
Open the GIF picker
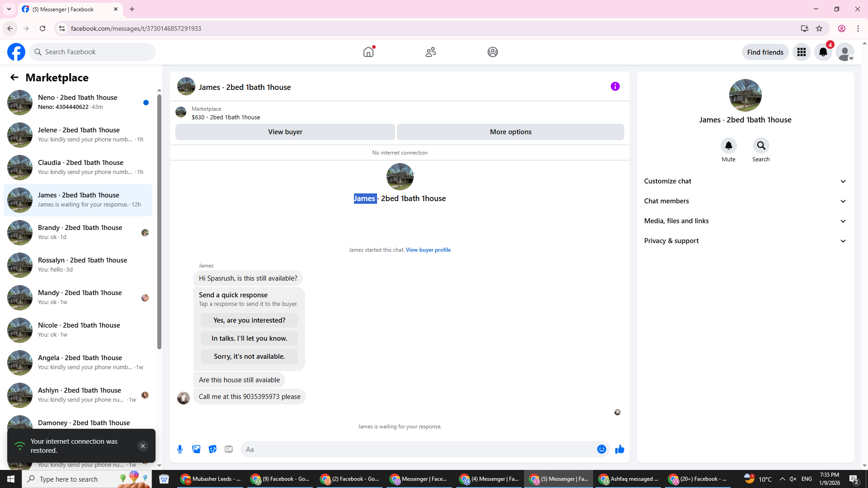[229, 449]
